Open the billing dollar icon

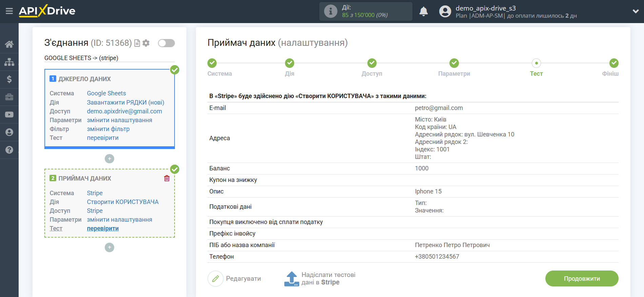9,79
